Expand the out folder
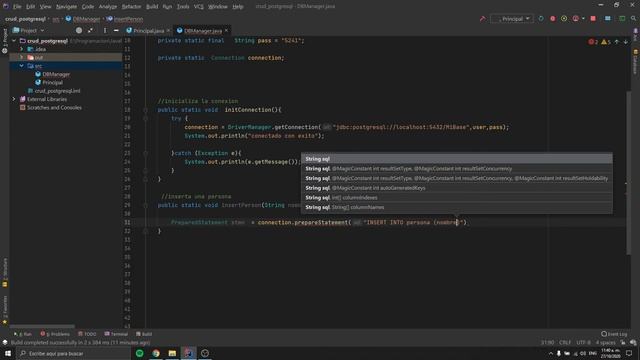 tap(22, 58)
